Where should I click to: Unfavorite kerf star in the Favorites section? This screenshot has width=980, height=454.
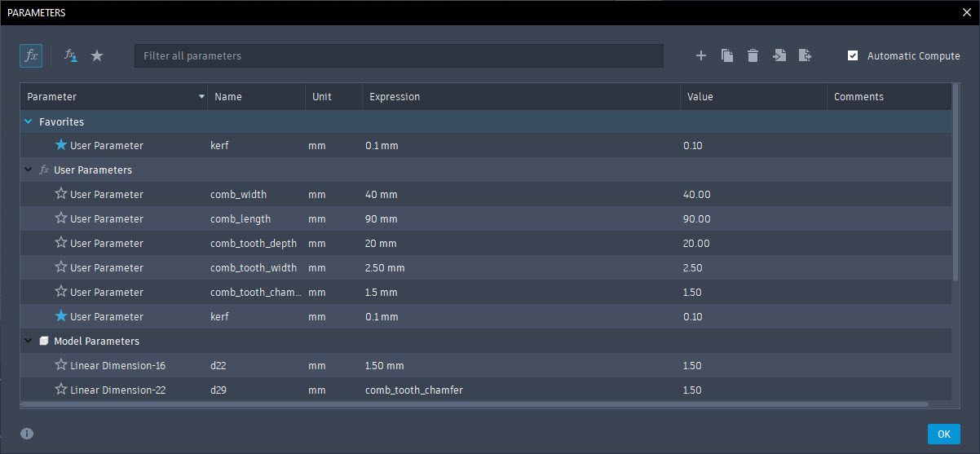coord(61,145)
